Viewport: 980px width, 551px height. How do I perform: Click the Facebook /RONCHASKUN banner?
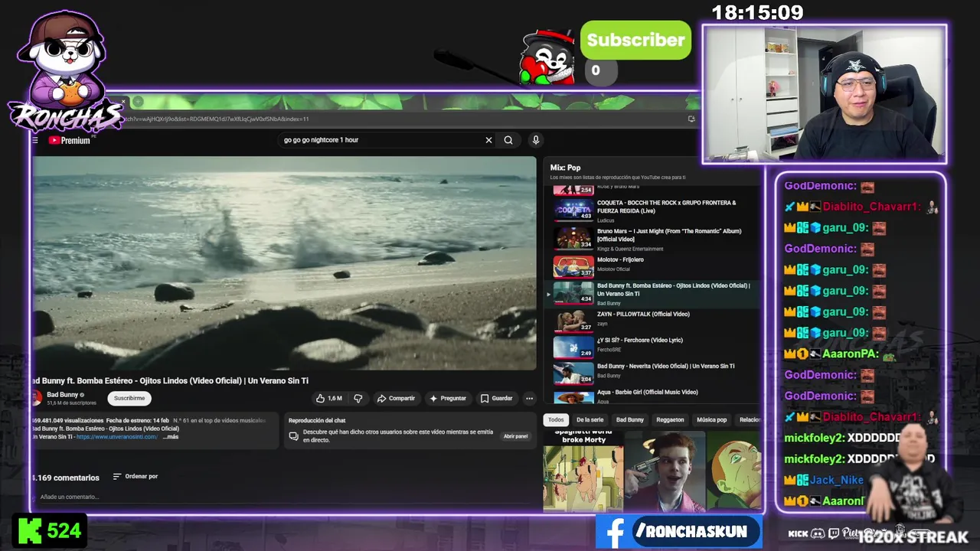pyautogui.click(x=678, y=531)
